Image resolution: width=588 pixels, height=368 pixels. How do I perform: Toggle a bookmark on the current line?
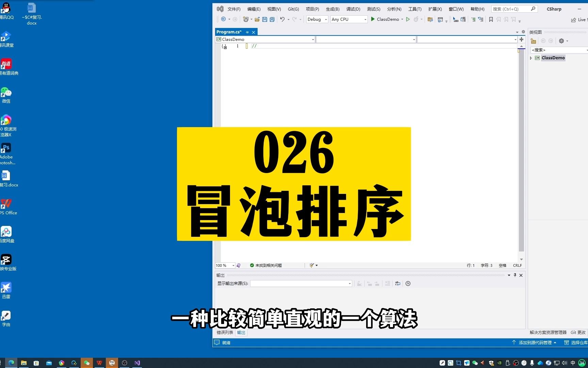[491, 20]
